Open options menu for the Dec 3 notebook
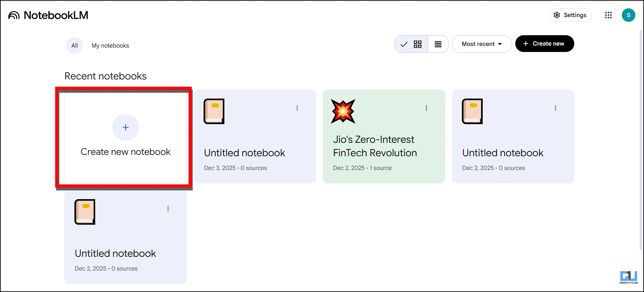This screenshot has width=644, height=292. click(297, 108)
